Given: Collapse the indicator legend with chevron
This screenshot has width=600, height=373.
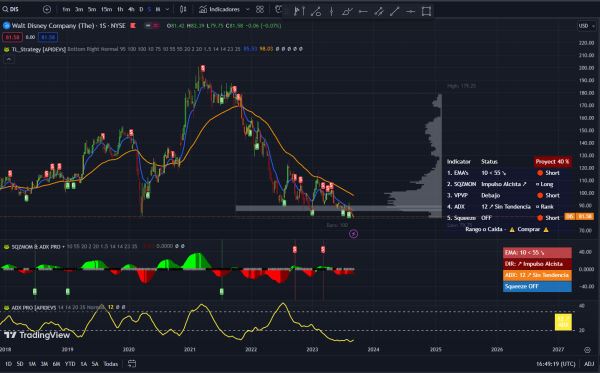Looking at the screenshot, I should [x=9, y=59].
